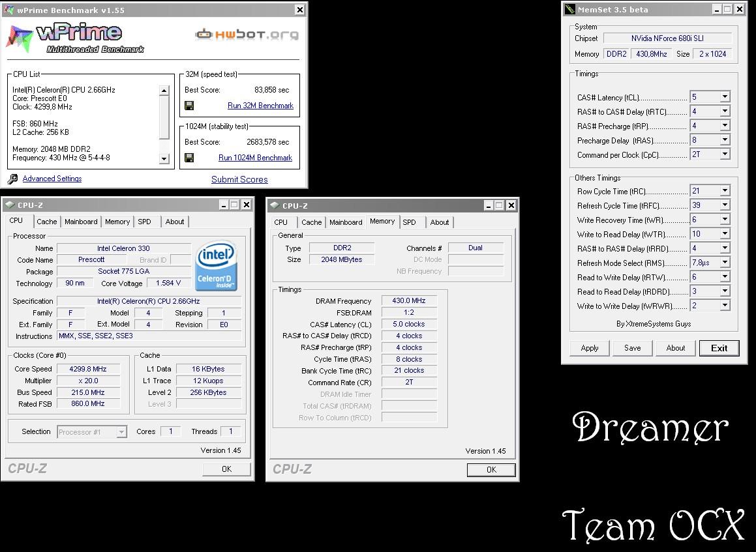Viewport: 756px width, 552px height.
Task: Click the NVidia NForce 680i SLI chipset field
Action: (667, 38)
